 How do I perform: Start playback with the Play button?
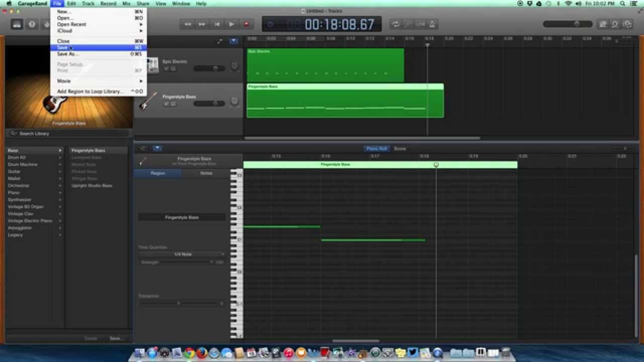[x=231, y=24]
